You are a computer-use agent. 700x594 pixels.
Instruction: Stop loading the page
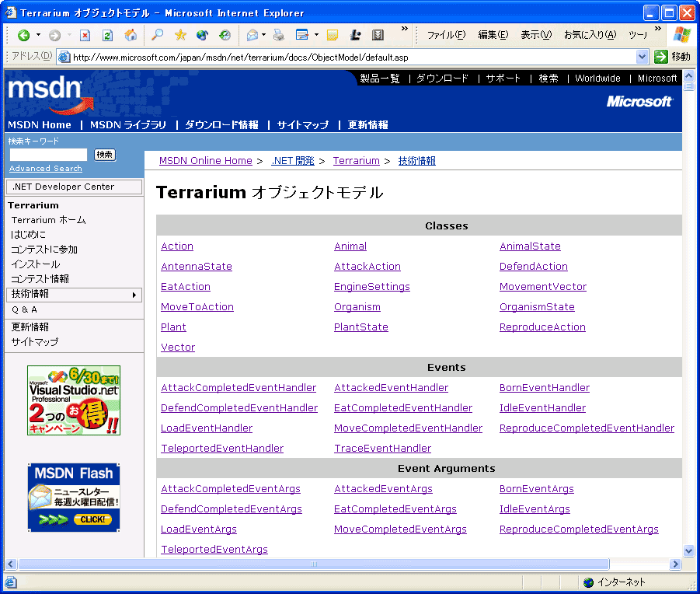click(85, 35)
